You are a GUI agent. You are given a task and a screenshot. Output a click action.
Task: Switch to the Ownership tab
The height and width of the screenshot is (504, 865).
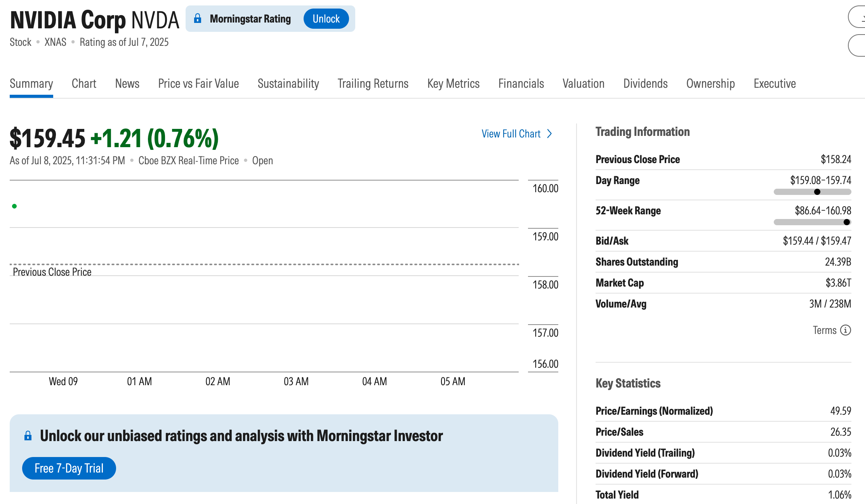[x=710, y=83]
